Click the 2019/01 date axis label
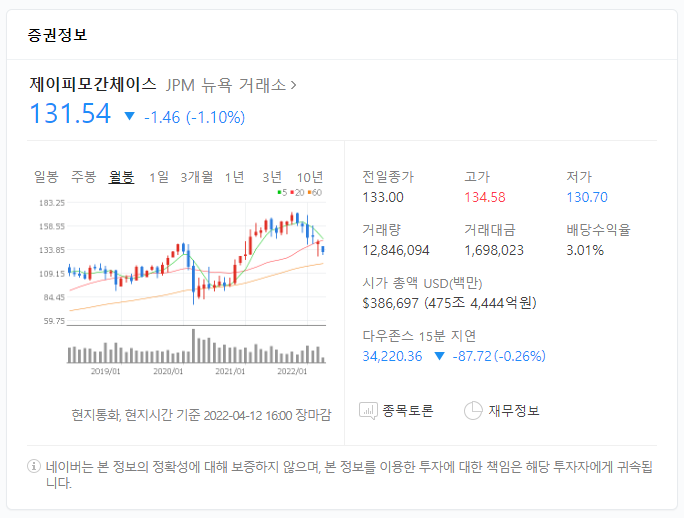 click(x=106, y=371)
